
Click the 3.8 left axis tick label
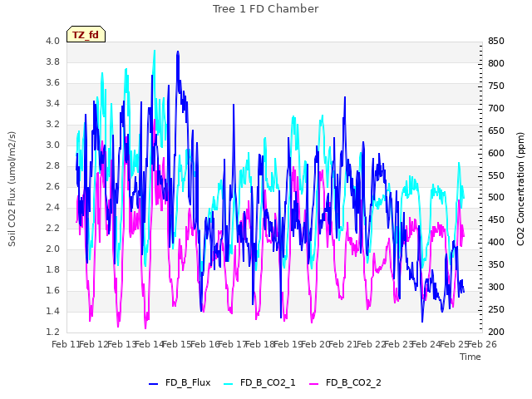(x=52, y=62)
